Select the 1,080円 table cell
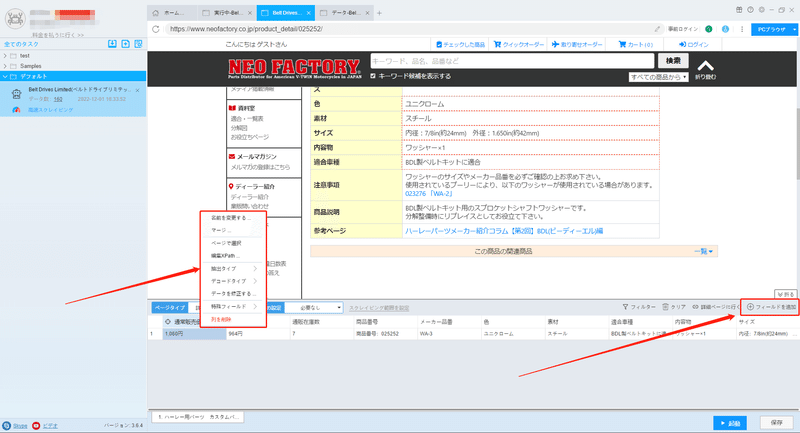 coord(194,334)
